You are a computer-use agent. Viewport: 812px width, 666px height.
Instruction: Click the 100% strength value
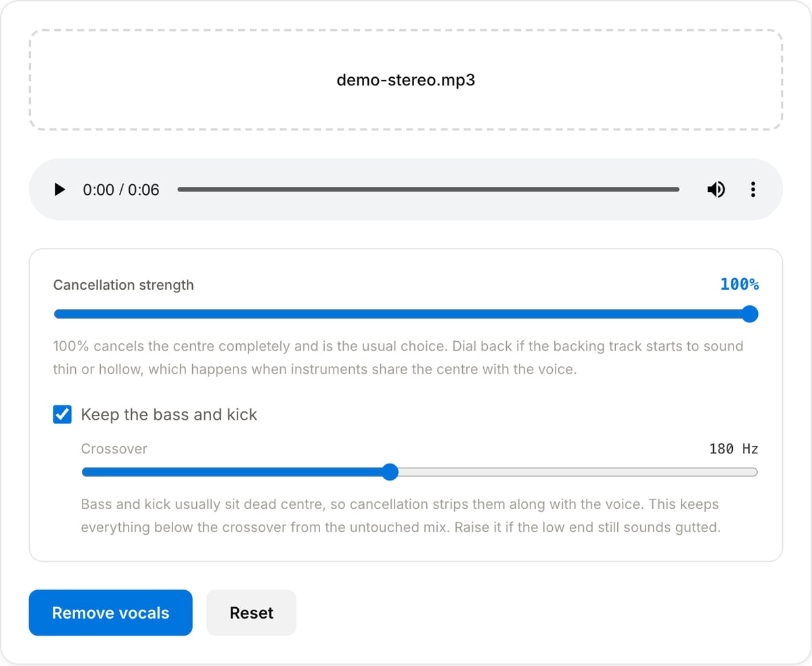pos(739,284)
